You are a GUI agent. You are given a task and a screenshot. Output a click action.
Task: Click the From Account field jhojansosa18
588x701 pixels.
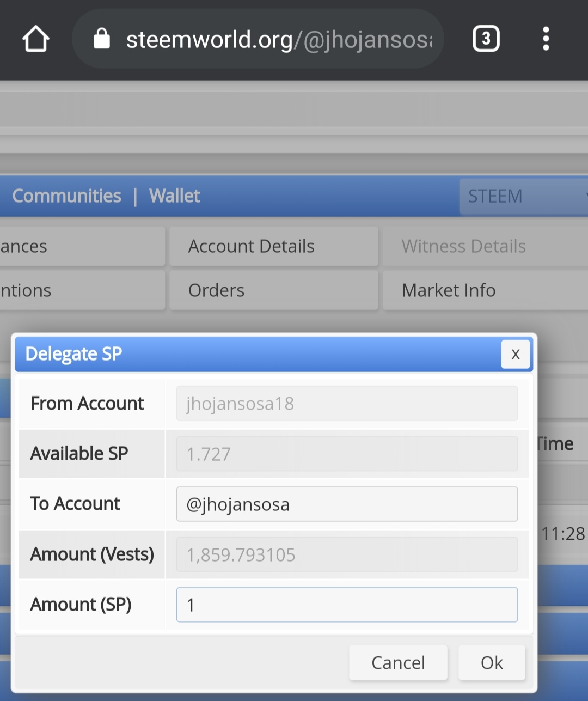347,404
